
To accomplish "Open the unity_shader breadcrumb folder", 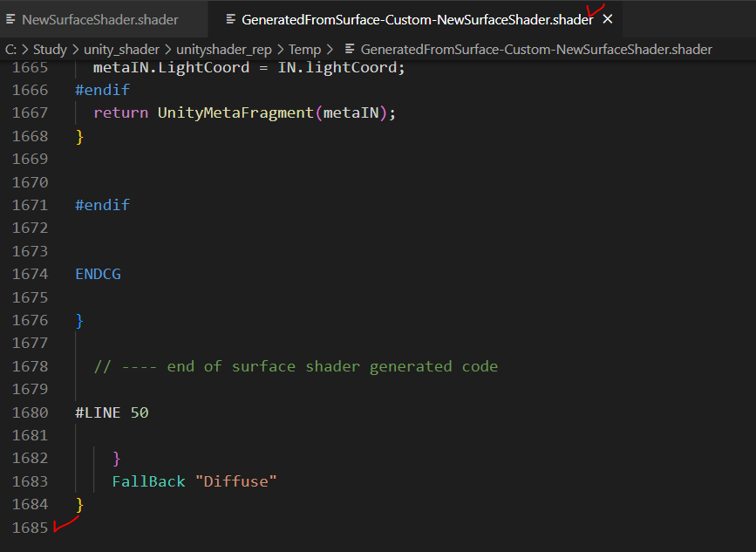I will click(121, 50).
